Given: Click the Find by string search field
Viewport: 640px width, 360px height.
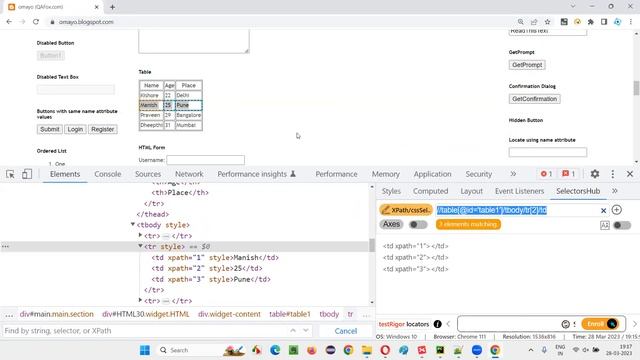Looking at the screenshot, I should point(143,331).
